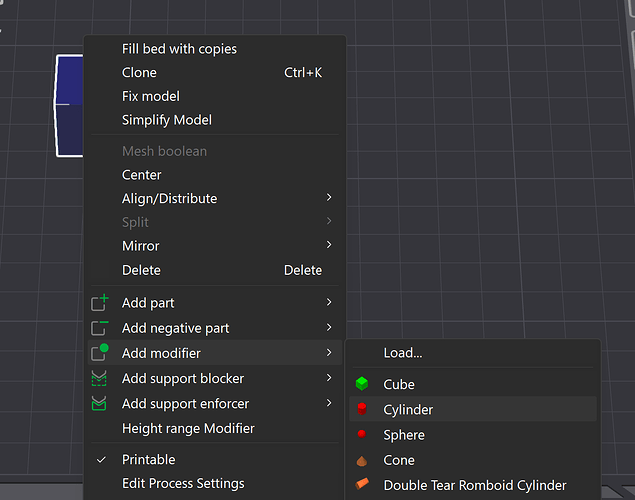The width and height of the screenshot is (635, 500).
Task: Expand the Add part submenu arrow
Action: [x=329, y=302]
